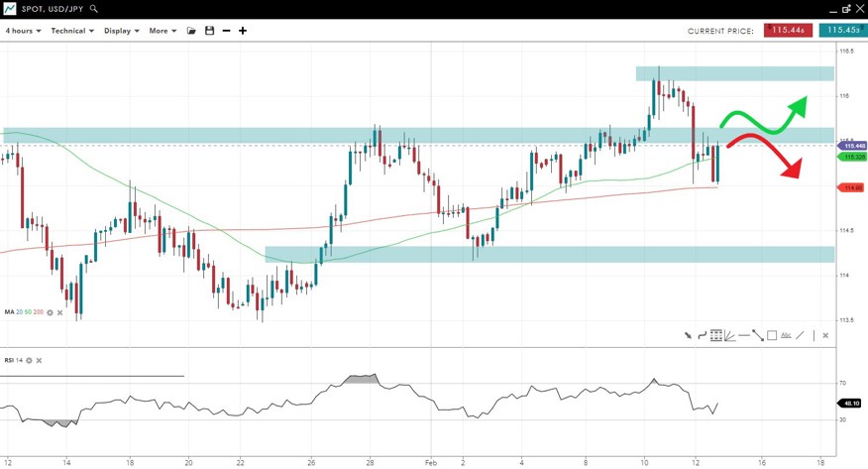The width and height of the screenshot is (868, 469).
Task: Click the teal 115.45 buy price
Action: 843,31
